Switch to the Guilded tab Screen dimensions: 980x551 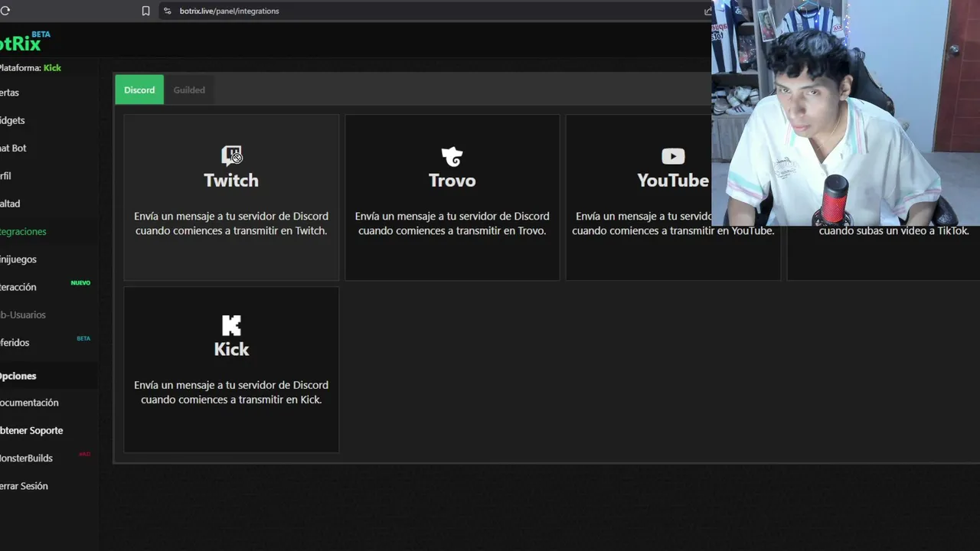189,90
